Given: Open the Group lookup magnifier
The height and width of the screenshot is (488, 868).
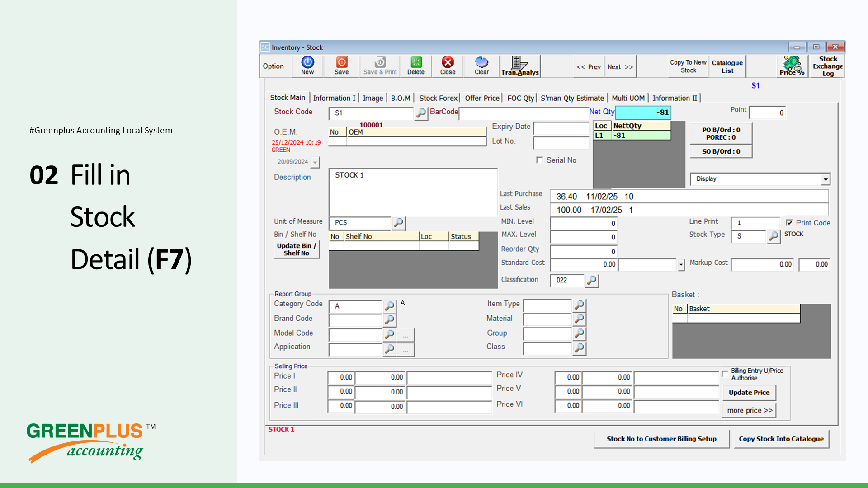Looking at the screenshot, I should coord(579,333).
